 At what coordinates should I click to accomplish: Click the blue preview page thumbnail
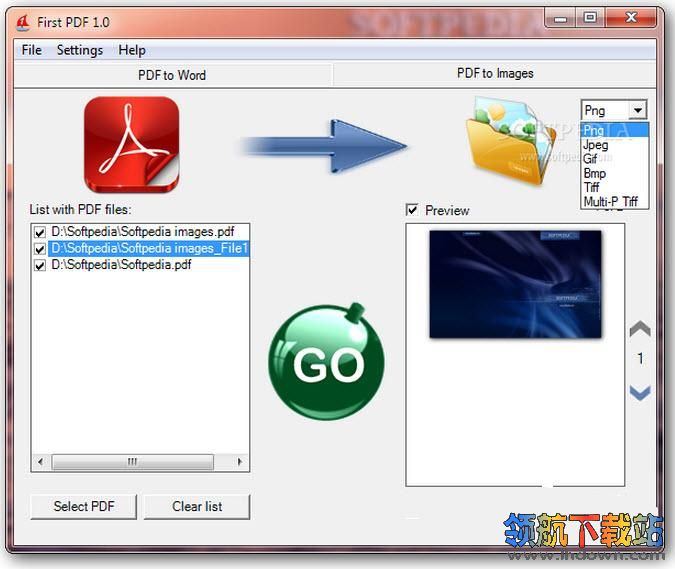coord(515,284)
